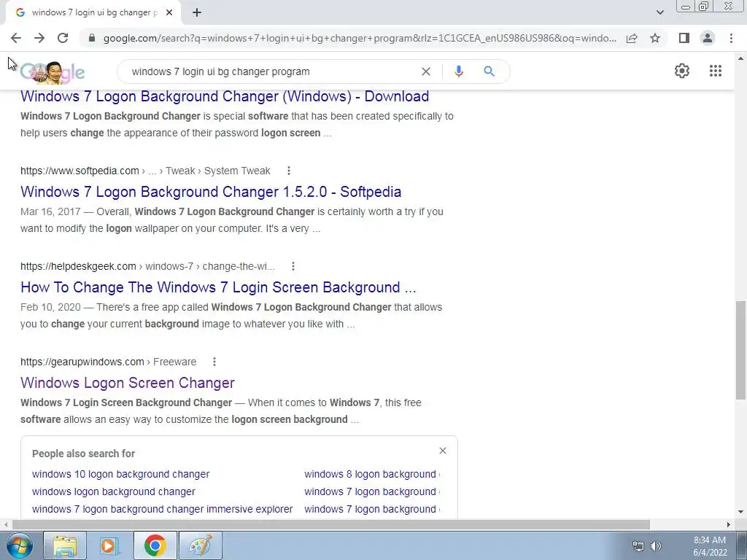Image resolution: width=747 pixels, height=560 pixels.
Task: Clear the search query with the X icon
Action: pyautogui.click(x=426, y=71)
